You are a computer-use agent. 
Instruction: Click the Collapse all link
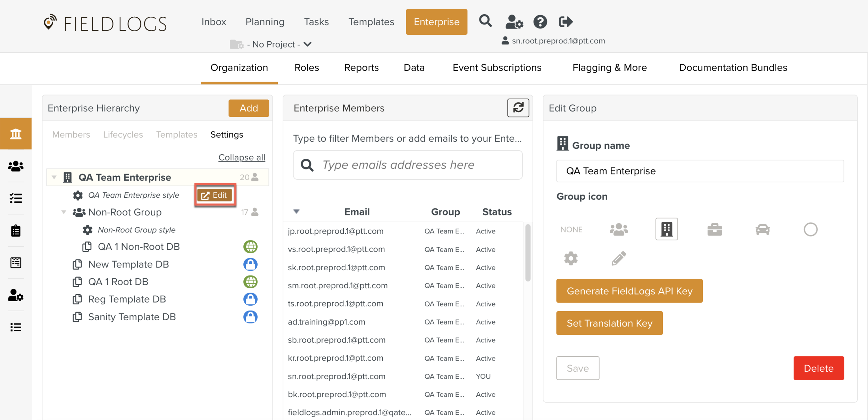[242, 157]
